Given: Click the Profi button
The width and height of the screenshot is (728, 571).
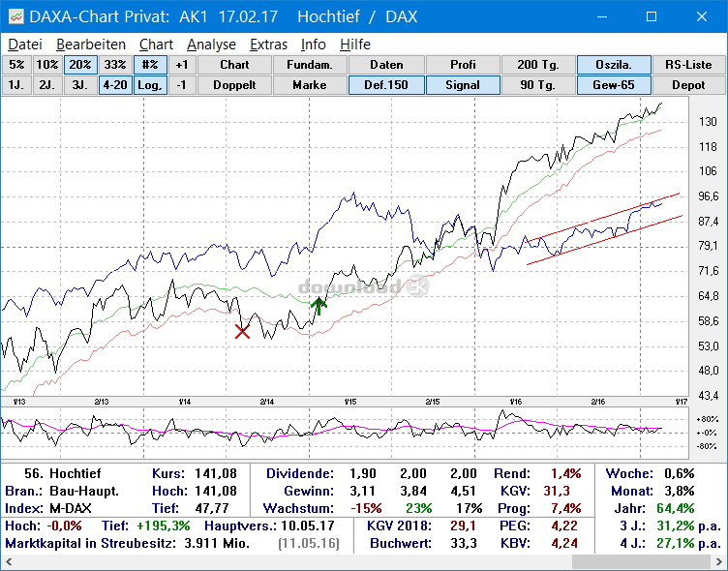Looking at the screenshot, I should 463,65.
